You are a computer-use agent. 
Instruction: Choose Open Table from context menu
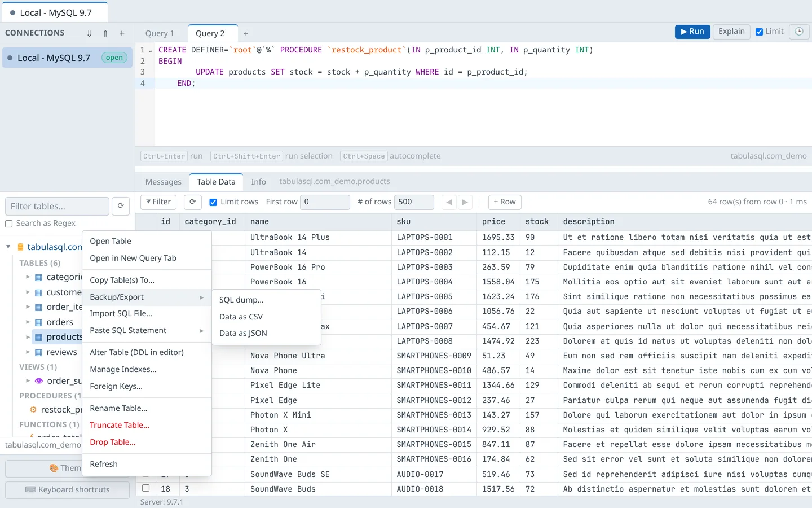[147, 241]
